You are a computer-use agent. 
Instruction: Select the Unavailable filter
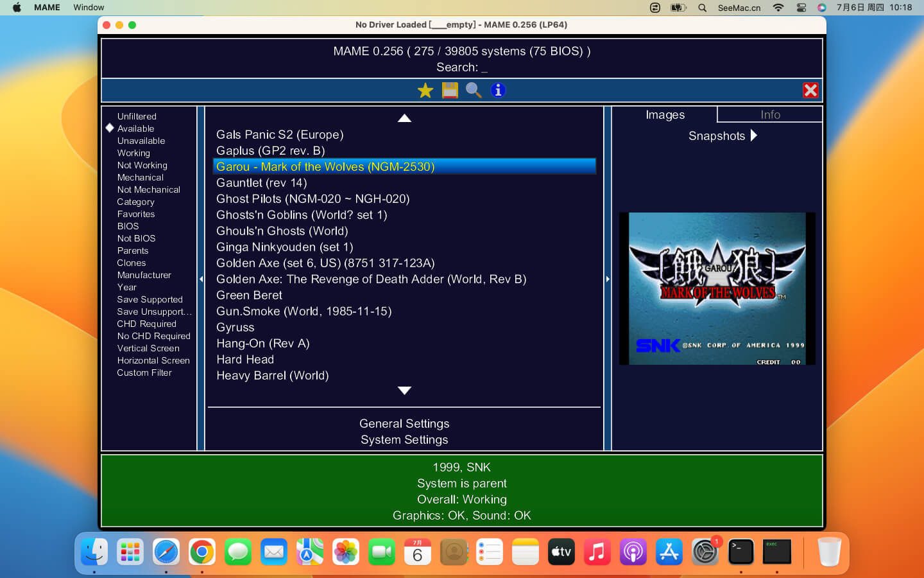pyautogui.click(x=141, y=141)
